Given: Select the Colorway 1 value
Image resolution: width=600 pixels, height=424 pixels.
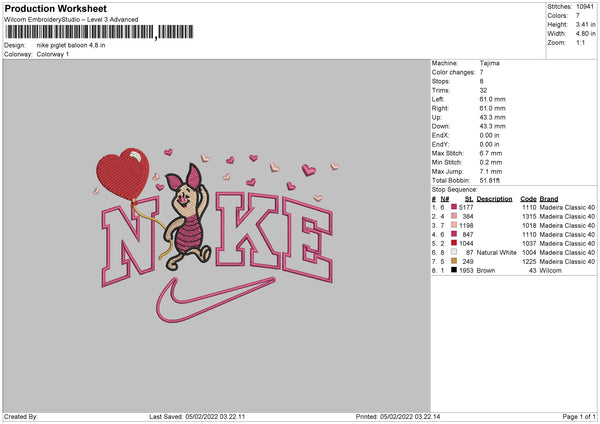Looking at the screenshot, I should tap(53, 54).
